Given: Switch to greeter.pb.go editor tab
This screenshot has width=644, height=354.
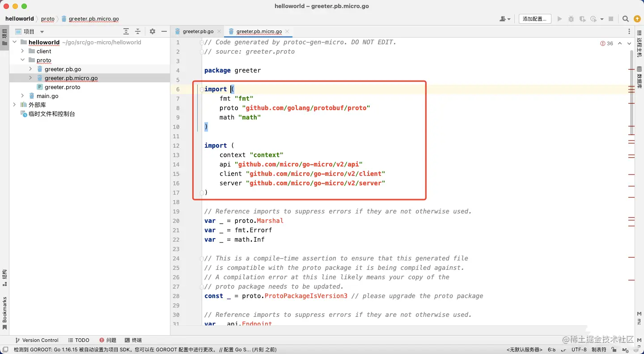Looking at the screenshot, I should [x=197, y=31].
